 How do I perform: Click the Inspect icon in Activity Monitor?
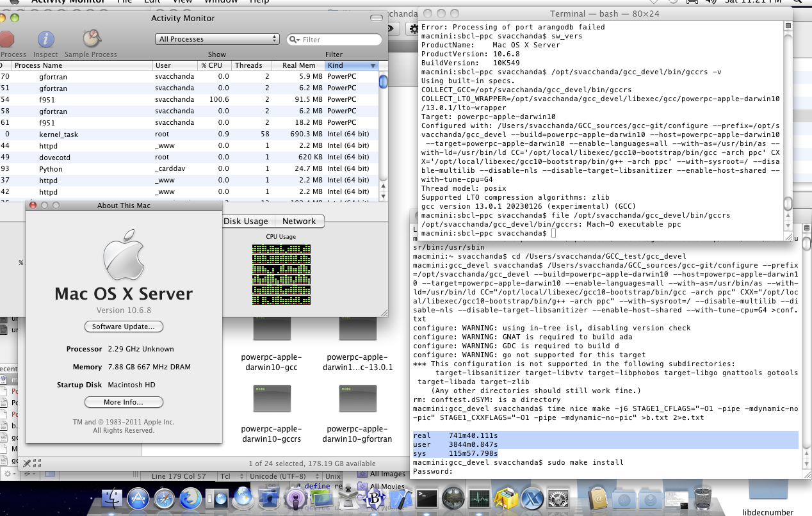point(45,39)
